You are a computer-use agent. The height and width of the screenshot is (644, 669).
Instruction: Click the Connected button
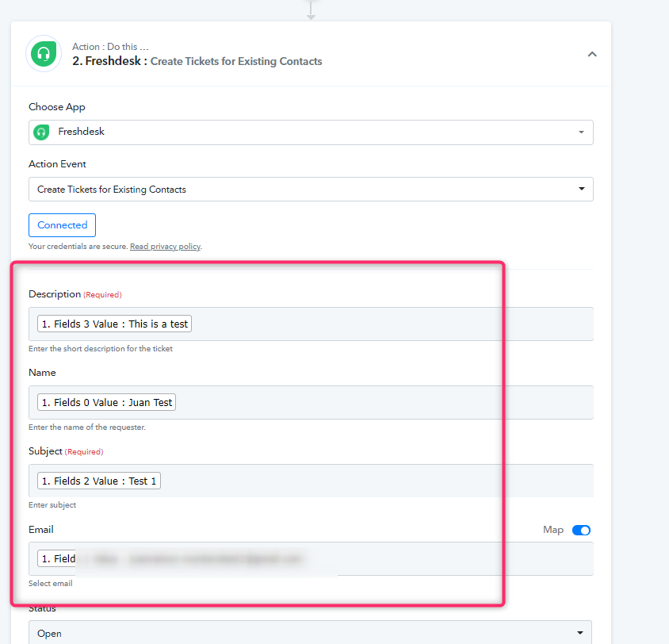[x=63, y=225]
